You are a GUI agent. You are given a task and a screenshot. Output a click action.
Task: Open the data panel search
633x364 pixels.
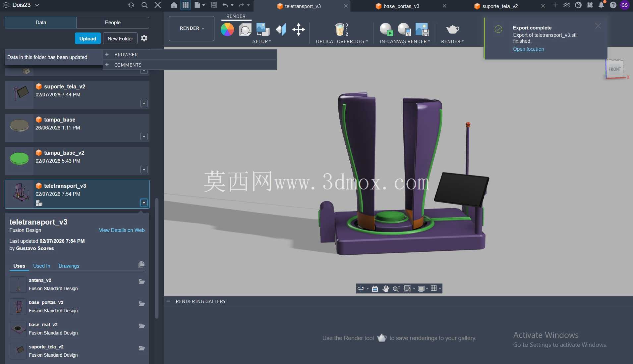pyautogui.click(x=144, y=5)
